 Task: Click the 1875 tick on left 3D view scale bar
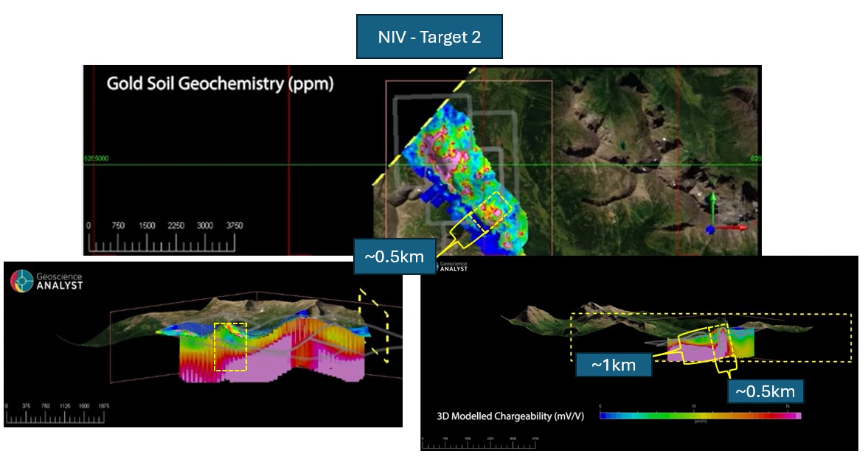tap(103, 406)
